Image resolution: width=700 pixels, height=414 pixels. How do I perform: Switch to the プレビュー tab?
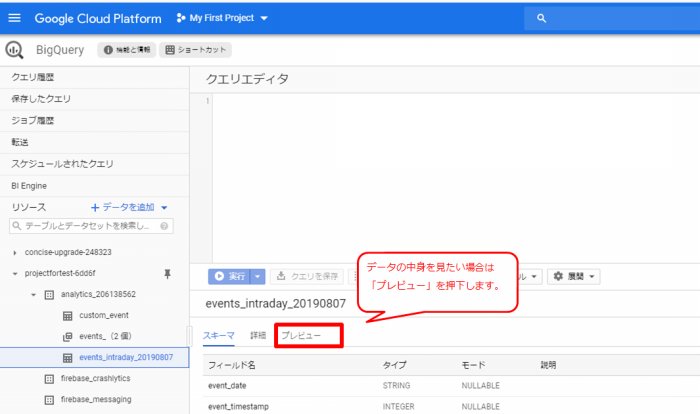pyautogui.click(x=301, y=335)
